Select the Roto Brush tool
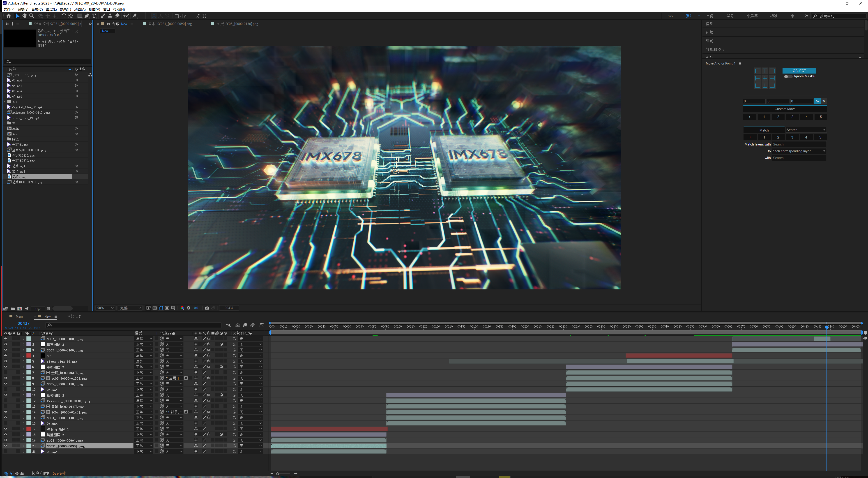 click(x=126, y=16)
